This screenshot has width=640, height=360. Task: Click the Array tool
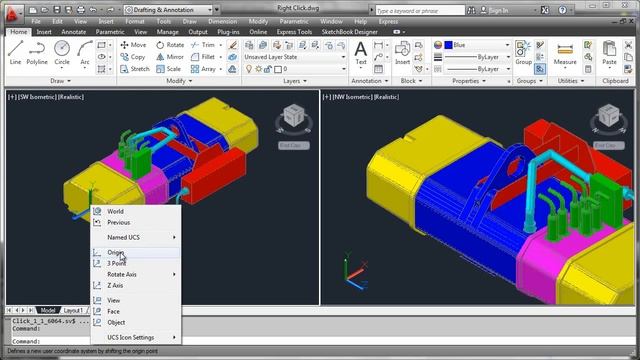[x=203, y=69]
